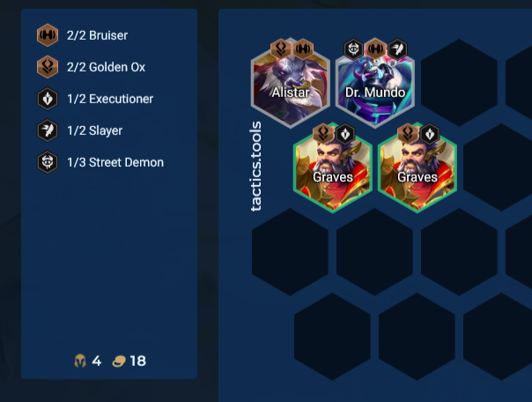Image resolution: width=532 pixels, height=402 pixels.
Task: Click the 1/3 Street Demon trait label
Action: pyautogui.click(x=115, y=162)
